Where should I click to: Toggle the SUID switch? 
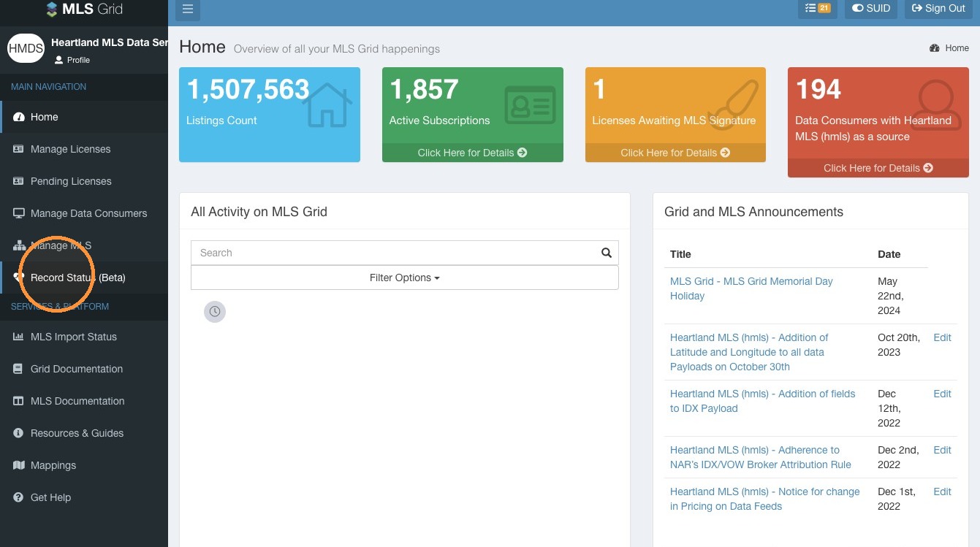871,9
